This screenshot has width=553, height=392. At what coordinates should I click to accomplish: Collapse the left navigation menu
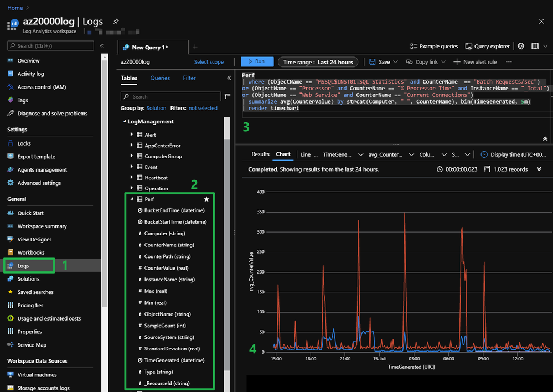[x=101, y=45]
